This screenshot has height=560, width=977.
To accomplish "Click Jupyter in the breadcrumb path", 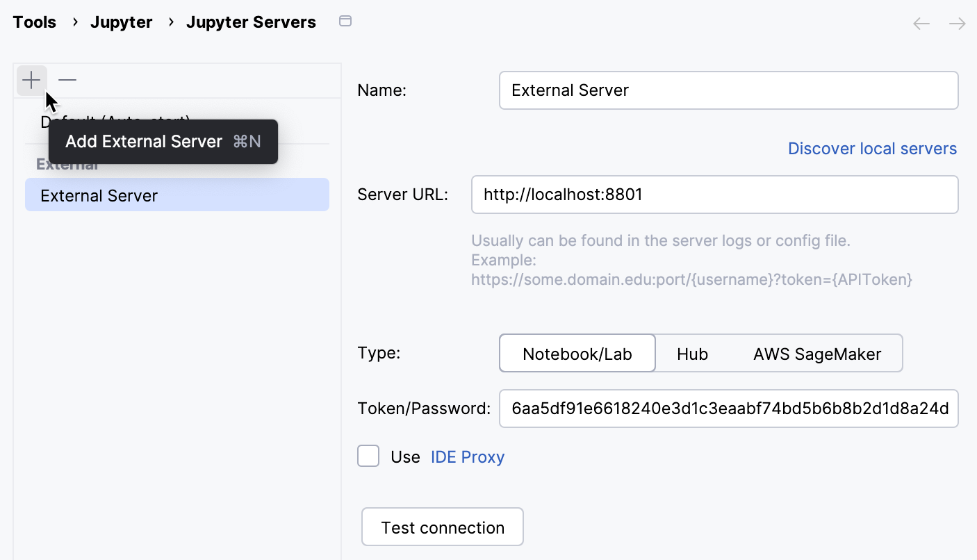I will click(121, 22).
